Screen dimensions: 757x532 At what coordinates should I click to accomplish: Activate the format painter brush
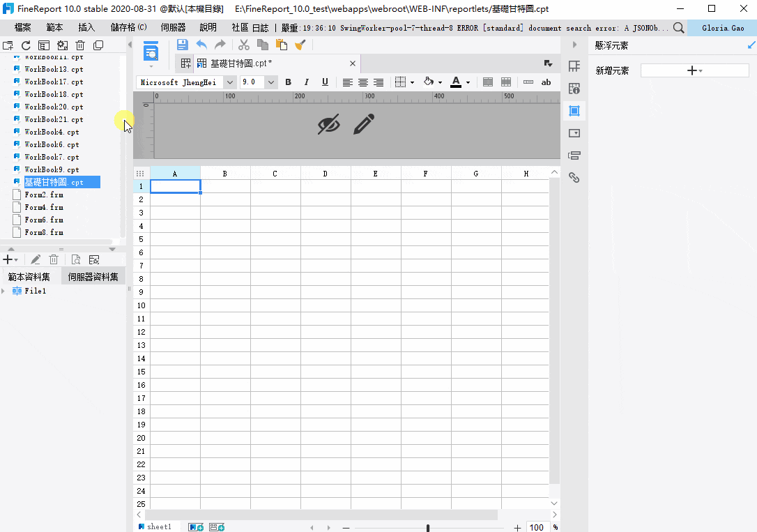coord(300,45)
